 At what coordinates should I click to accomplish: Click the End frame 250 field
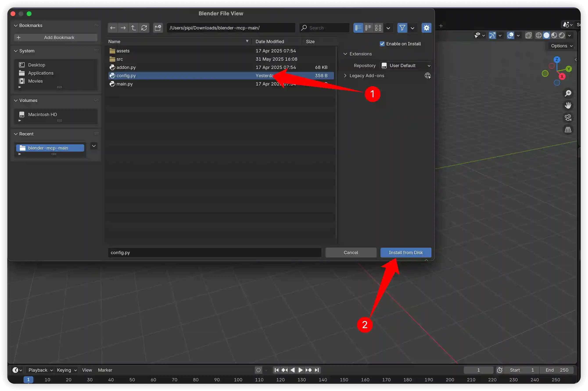557,370
